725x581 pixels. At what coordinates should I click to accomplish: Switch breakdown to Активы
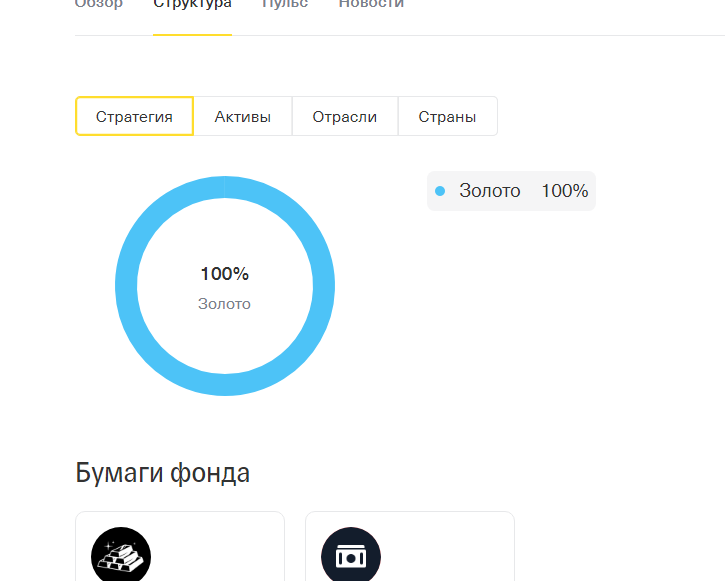243,116
